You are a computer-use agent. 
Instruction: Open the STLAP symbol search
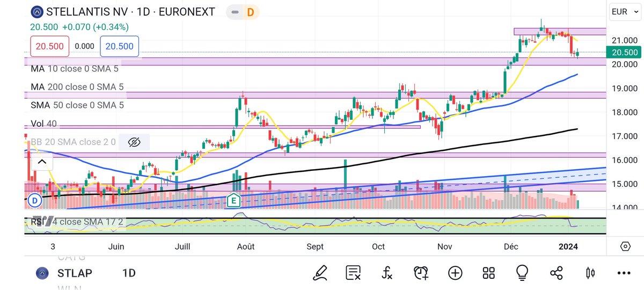tap(75, 273)
